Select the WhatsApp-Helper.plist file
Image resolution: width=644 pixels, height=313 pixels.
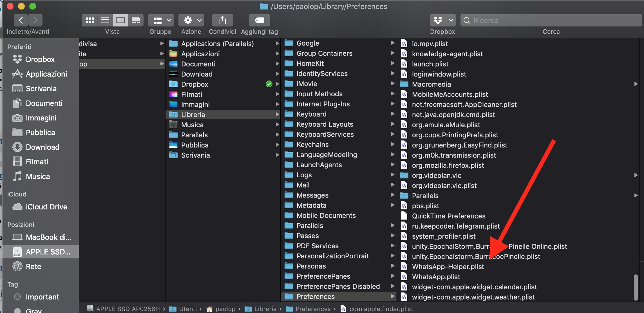[x=518, y=267]
